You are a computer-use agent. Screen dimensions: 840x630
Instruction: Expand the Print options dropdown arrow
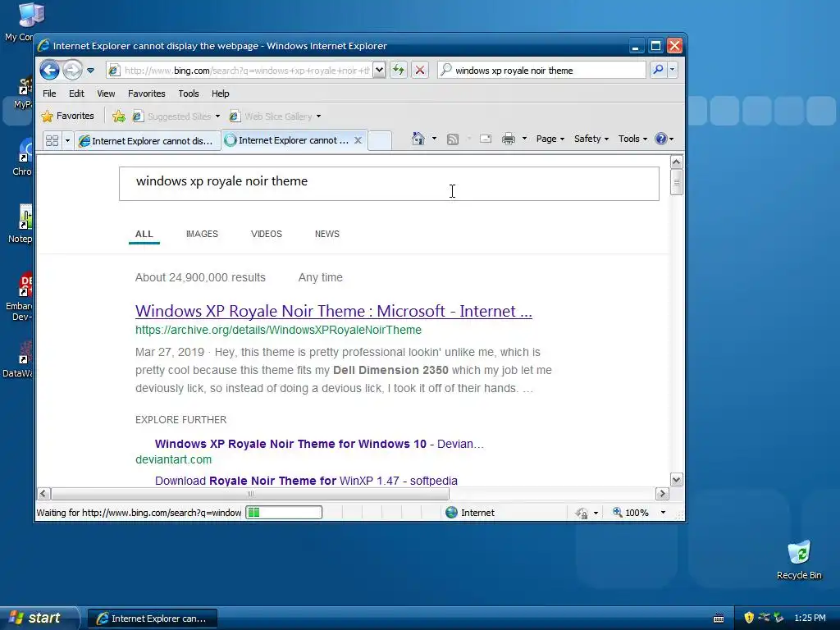pos(524,139)
